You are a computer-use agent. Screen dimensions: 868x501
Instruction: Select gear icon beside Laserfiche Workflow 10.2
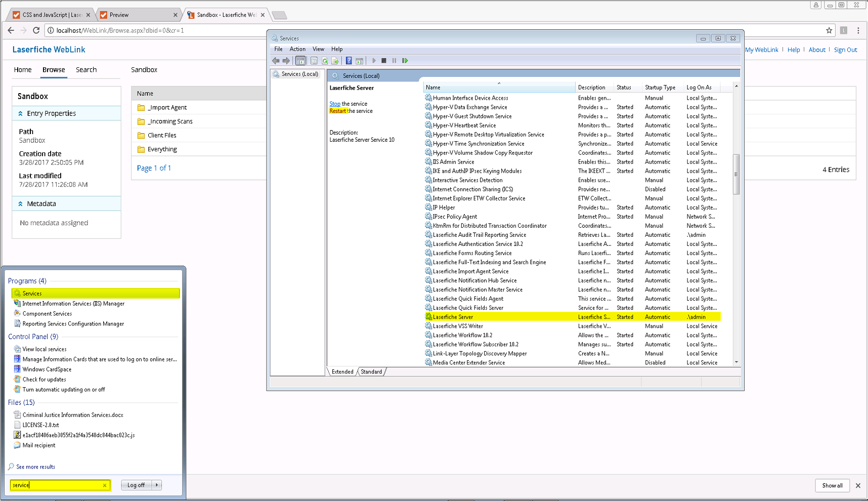click(x=428, y=335)
